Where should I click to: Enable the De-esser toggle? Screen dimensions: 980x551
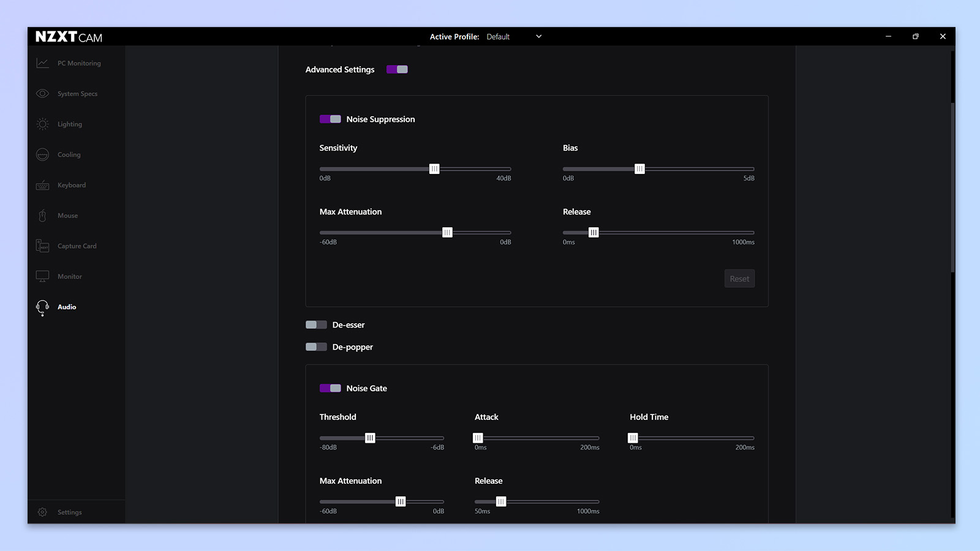[x=316, y=325]
